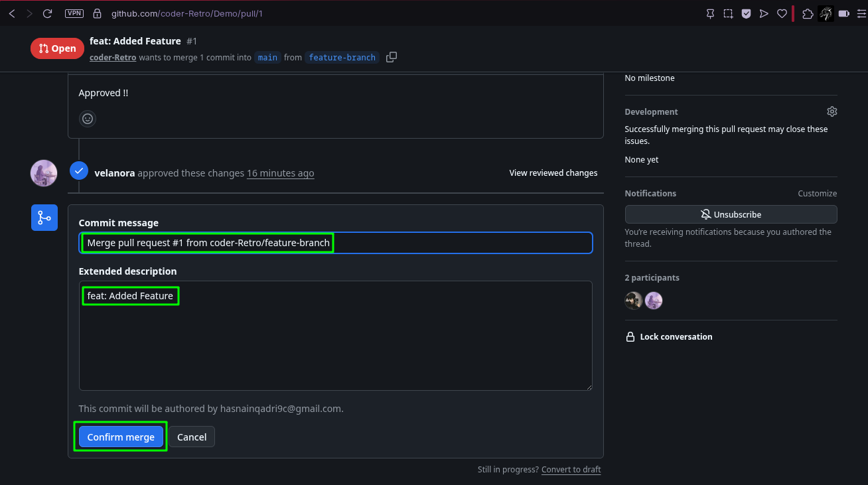The height and width of the screenshot is (485, 868).
Task: Click View reviewed changes
Action: tap(553, 173)
